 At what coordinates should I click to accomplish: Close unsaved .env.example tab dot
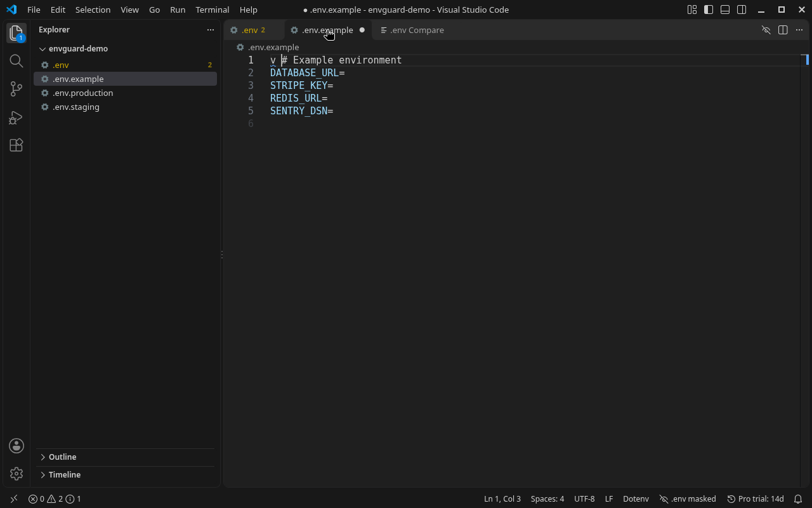(x=362, y=30)
